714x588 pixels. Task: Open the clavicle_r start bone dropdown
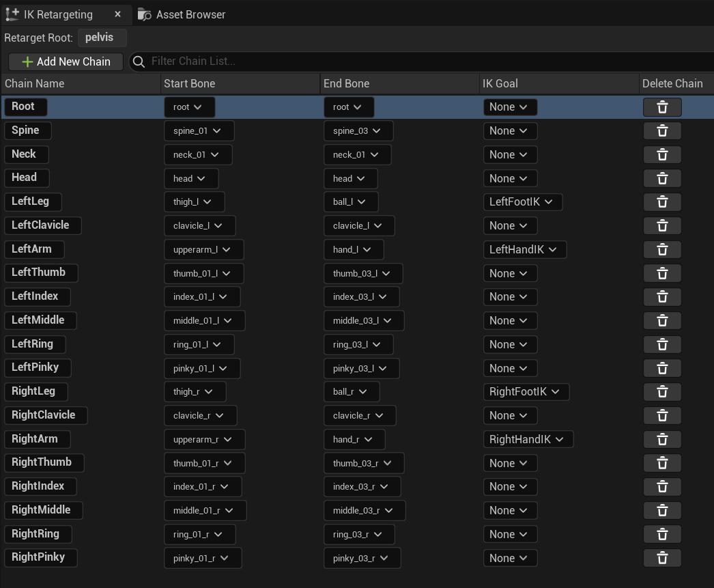(x=201, y=415)
